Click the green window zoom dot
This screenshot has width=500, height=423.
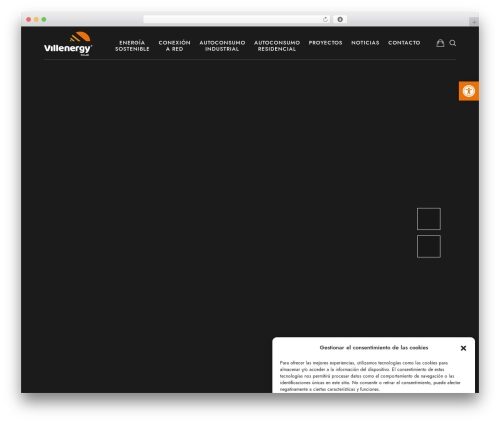(44, 20)
